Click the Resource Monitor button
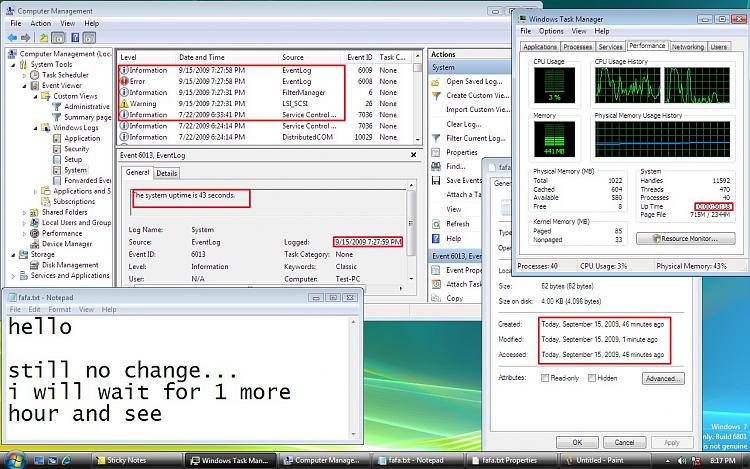This screenshot has width=750, height=469. tap(685, 238)
